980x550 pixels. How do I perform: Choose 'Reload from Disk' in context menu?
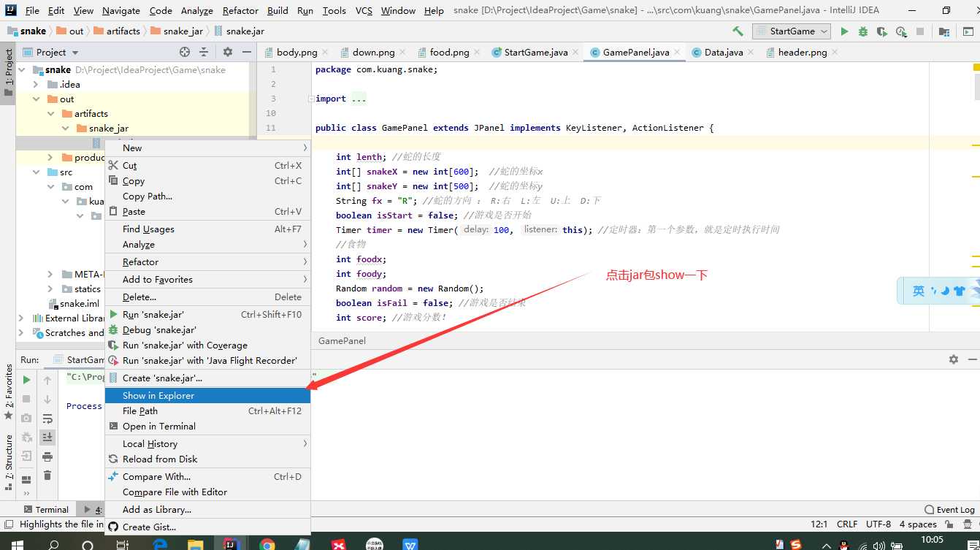coord(207,459)
